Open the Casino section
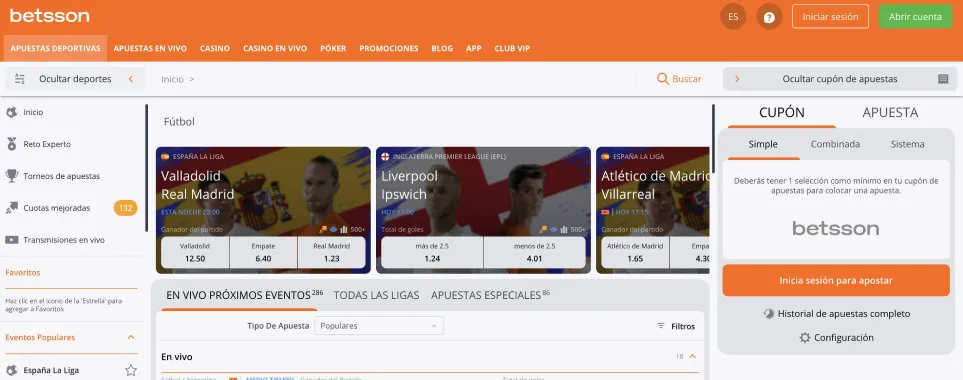This screenshot has height=380, width=963. [215, 48]
